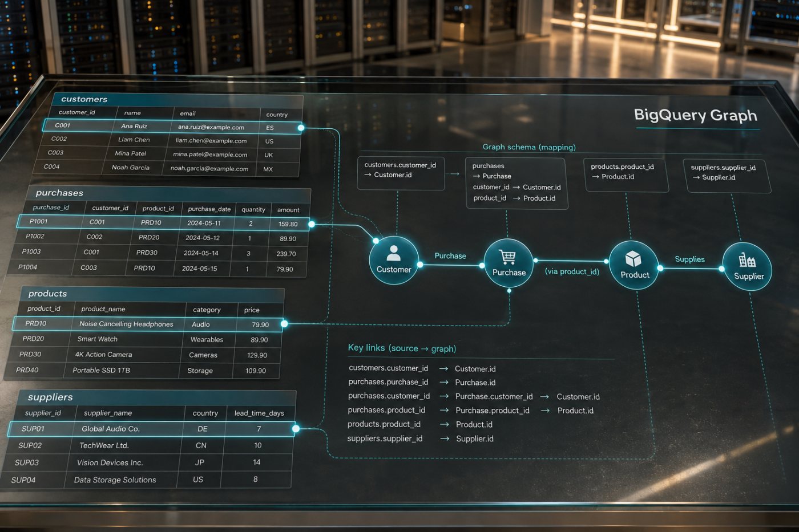Click the purchase date 2024-05-11
This screenshot has width=799, height=532.
click(x=204, y=223)
